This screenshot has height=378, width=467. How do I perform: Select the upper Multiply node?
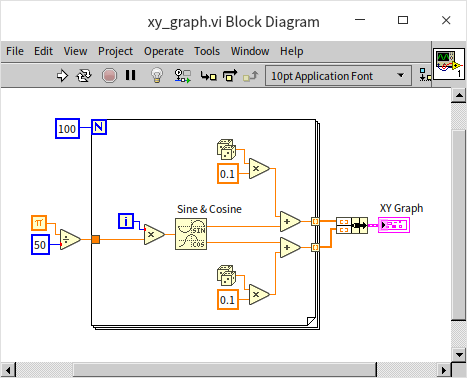click(x=259, y=168)
